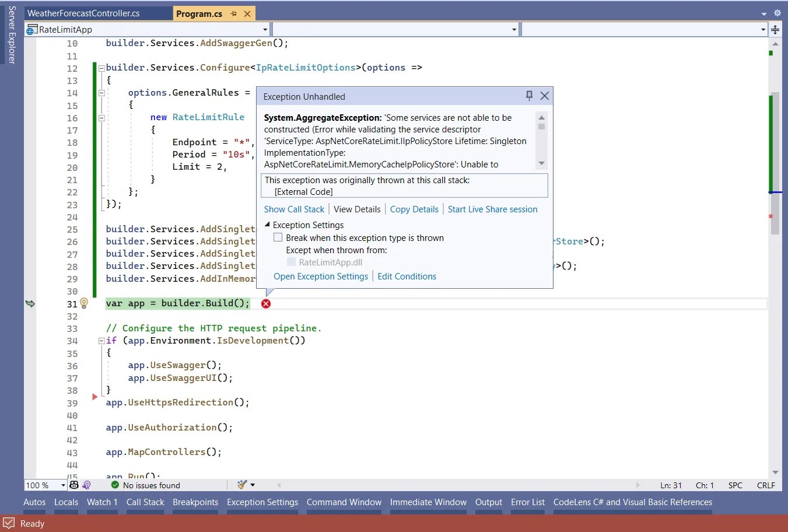Collapse the Exception Settings section
The height and width of the screenshot is (532, 788).
(267, 225)
